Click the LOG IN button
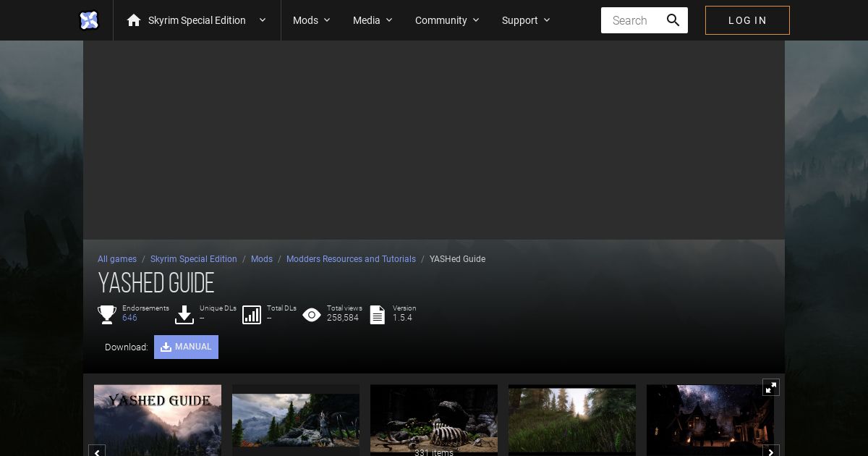This screenshot has height=456, width=868. (747, 20)
